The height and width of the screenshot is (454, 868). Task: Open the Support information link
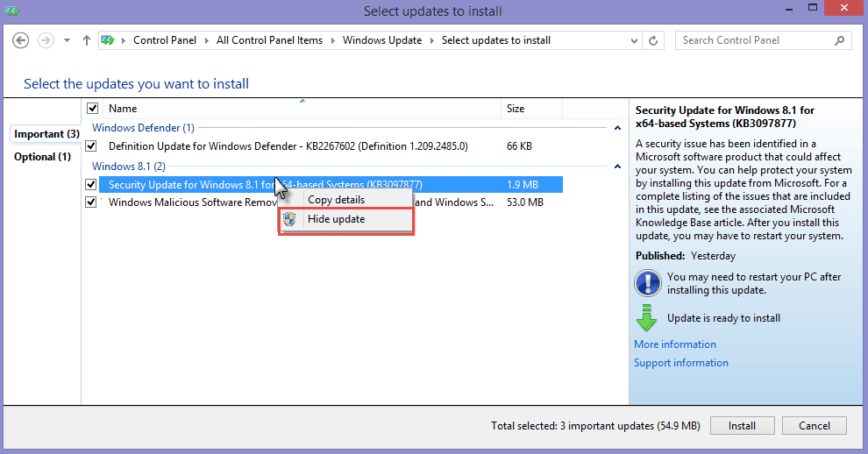[681, 363]
